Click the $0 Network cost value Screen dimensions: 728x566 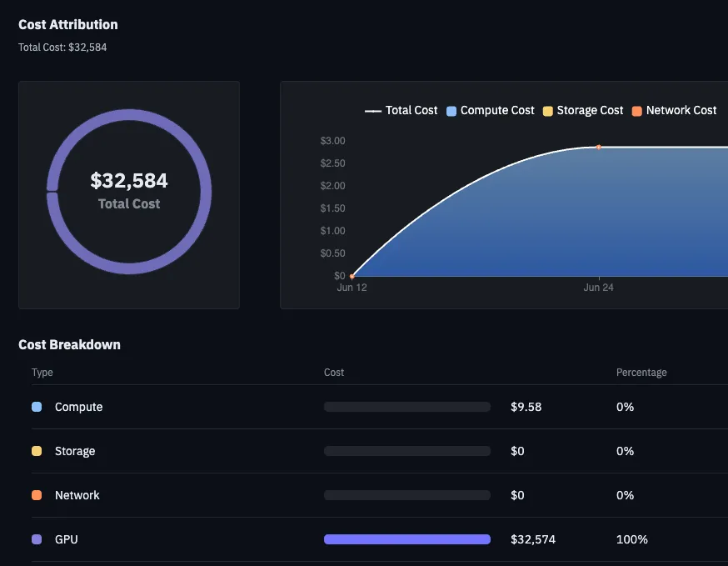[517, 495]
